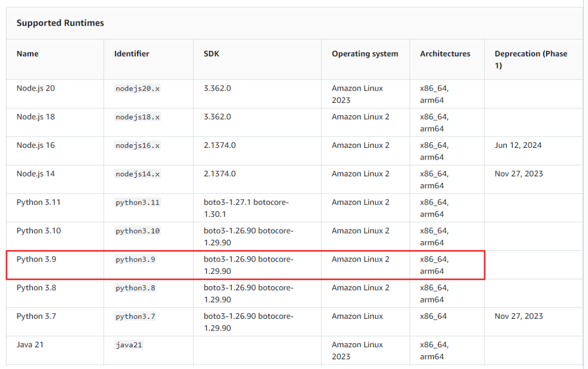Click SDK value 2.1374.0 in the Node.js 16 row
Viewport: 588px width, 369px height.
click(x=220, y=145)
